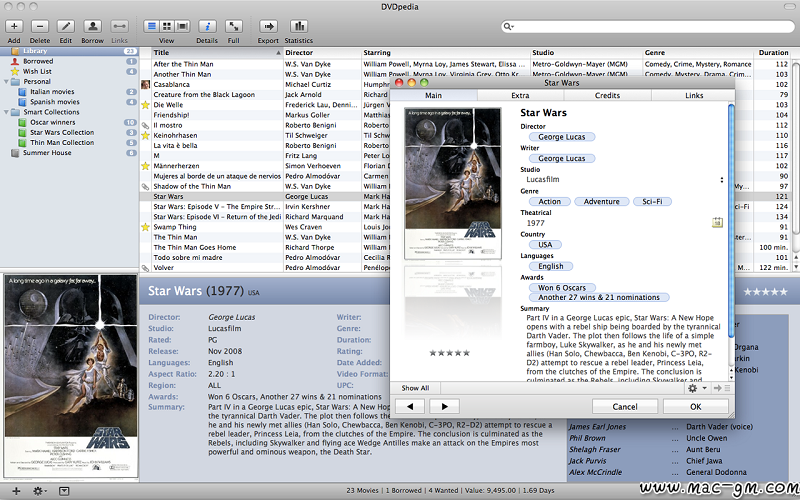
Task: Add a collection with the bottom plus icon
Action: (x=16, y=491)
